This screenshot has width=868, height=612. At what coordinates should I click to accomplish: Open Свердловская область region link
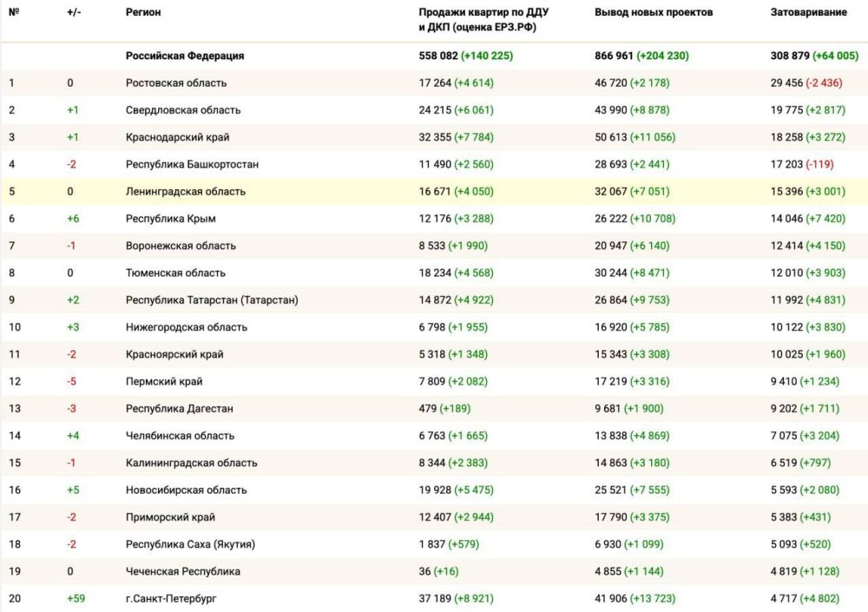(183, 110)
